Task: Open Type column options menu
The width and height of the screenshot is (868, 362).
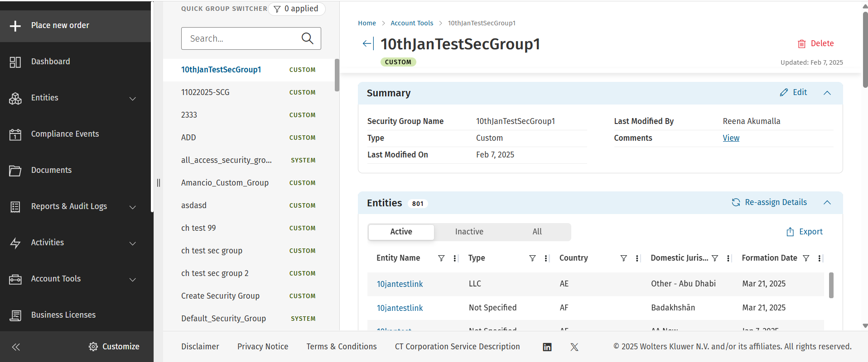Action: point(546,258)
